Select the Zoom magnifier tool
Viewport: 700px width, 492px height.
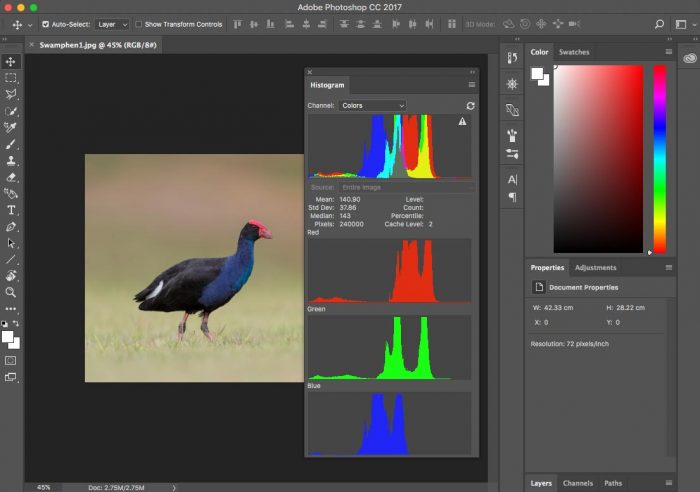click(x=11, y=292)
